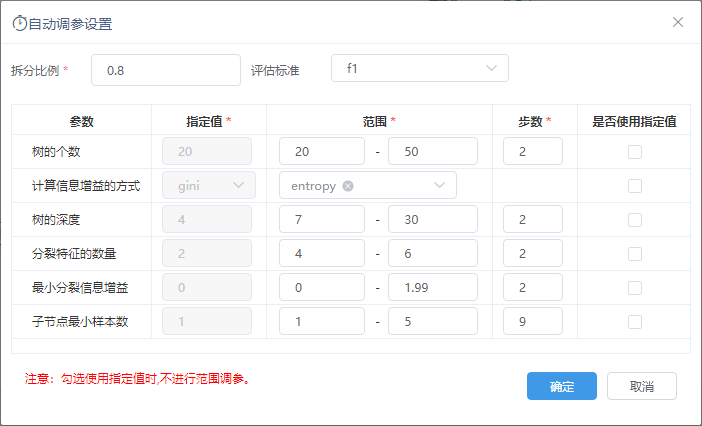Click the 评估标准 label
Screen dimensions: 702x426
[x=275, y=70]
